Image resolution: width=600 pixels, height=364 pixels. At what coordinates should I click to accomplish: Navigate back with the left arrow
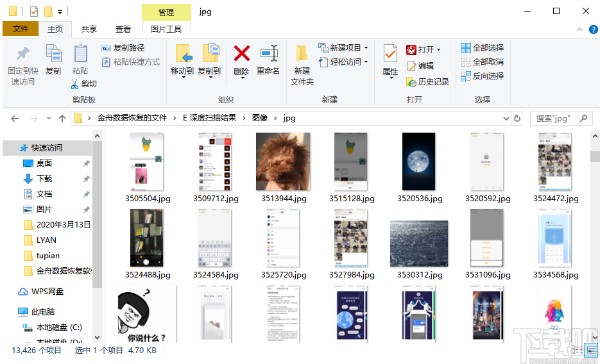pyautogui.click(x=15, y=119)
